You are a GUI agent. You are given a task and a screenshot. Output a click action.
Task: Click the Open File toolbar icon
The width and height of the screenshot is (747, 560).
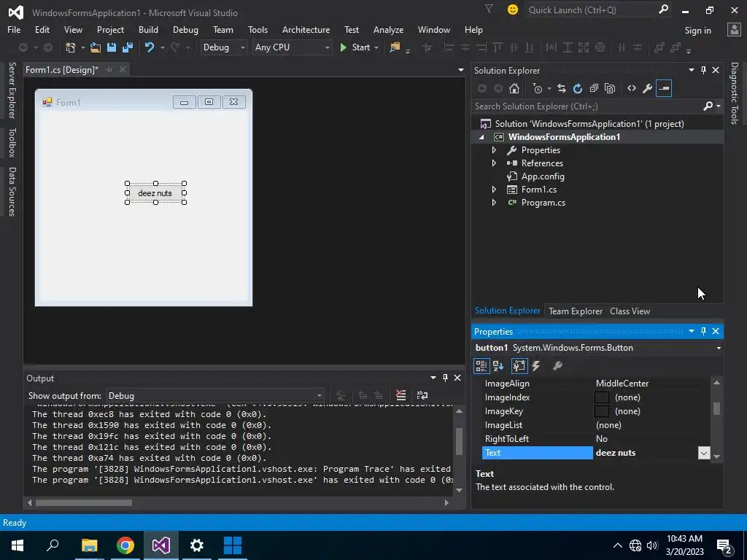[x=96, y=47]
